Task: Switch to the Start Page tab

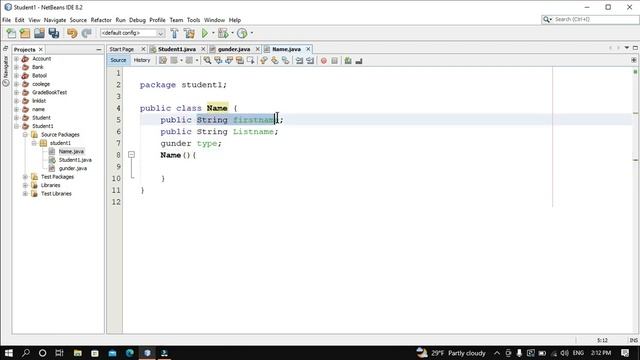Action: tap(122, 49)
